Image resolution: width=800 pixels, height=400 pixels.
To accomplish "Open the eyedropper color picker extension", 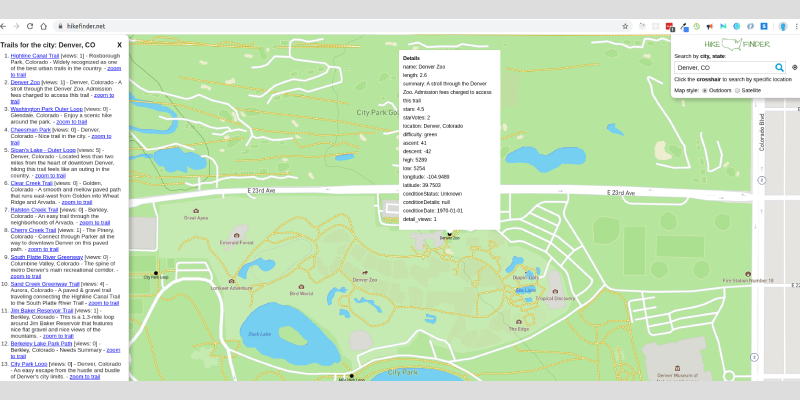I will point(684,27).
